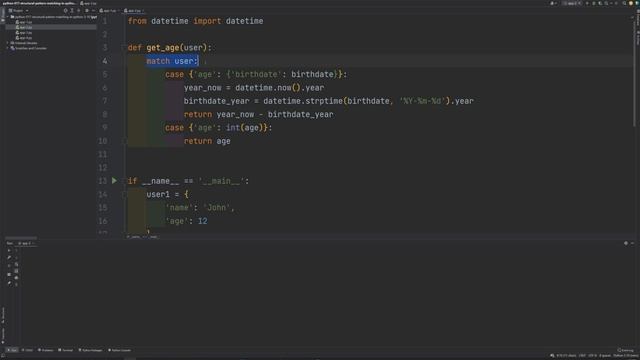Print the Run panel output
640x360 pixels.
click(16, 278)
